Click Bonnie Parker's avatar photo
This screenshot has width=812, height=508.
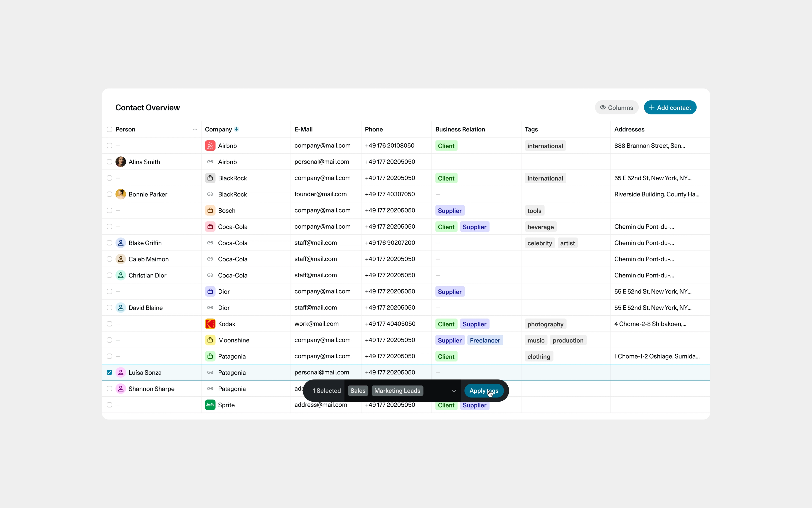tap(121, 194)
